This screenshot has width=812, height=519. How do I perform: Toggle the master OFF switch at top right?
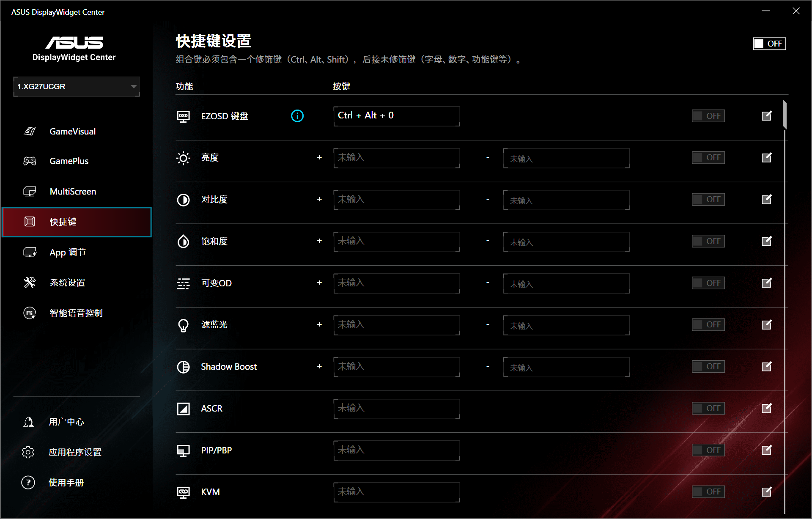(x=769, y=43)
